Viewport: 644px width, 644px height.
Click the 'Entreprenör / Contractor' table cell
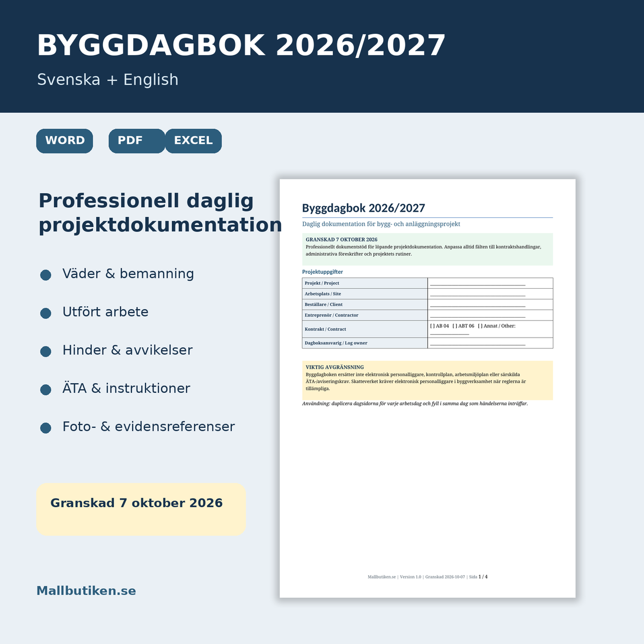coord(365,315)
